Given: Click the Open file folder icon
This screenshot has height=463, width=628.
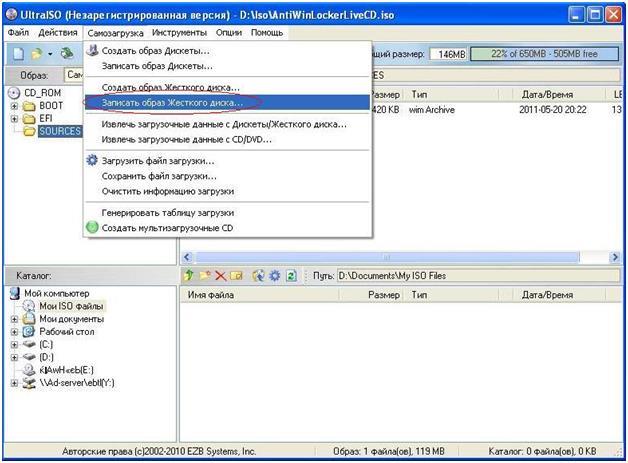Looking at the screenshot, I should [x=37, y=53].
